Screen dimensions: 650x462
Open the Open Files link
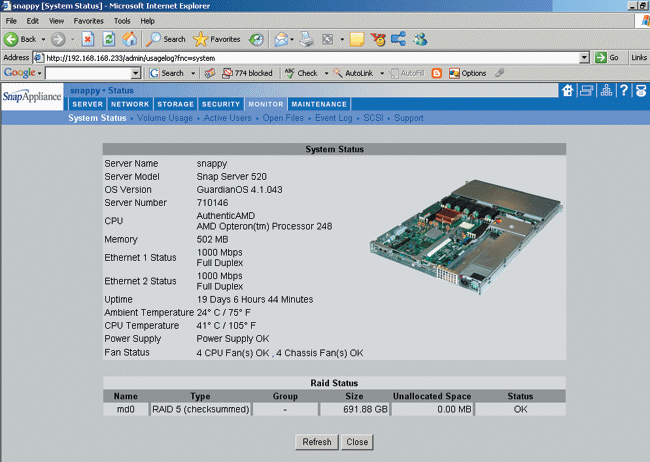283,118
